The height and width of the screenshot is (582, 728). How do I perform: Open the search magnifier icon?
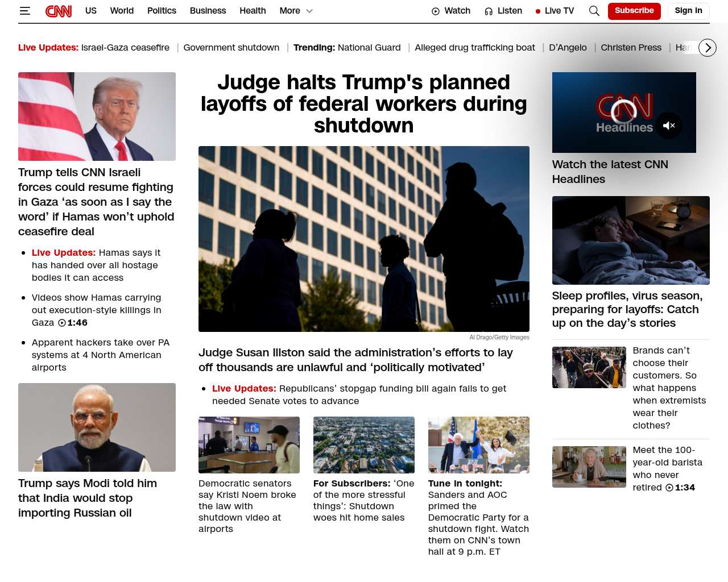tap(594, 11)
